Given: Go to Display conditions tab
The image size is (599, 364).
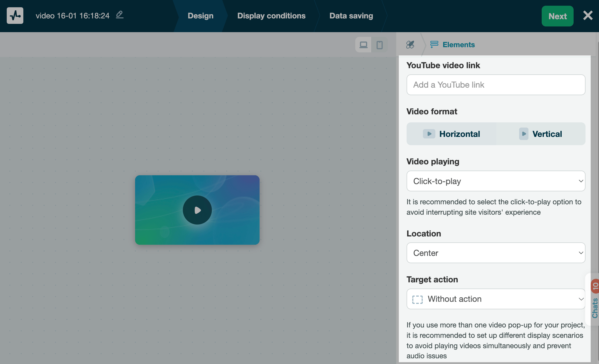Looking at the screenshot, I should [271, 16].
